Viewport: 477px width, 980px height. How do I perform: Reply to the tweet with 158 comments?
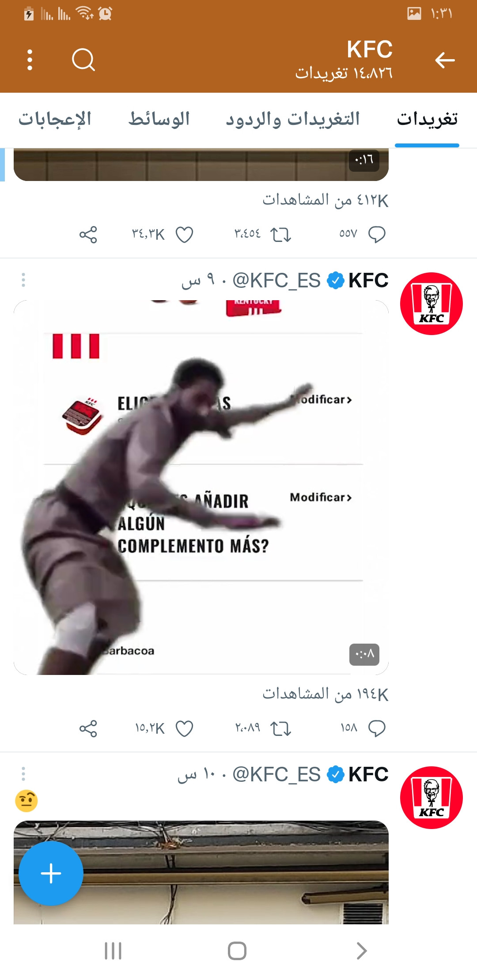[x=377, y=728]
